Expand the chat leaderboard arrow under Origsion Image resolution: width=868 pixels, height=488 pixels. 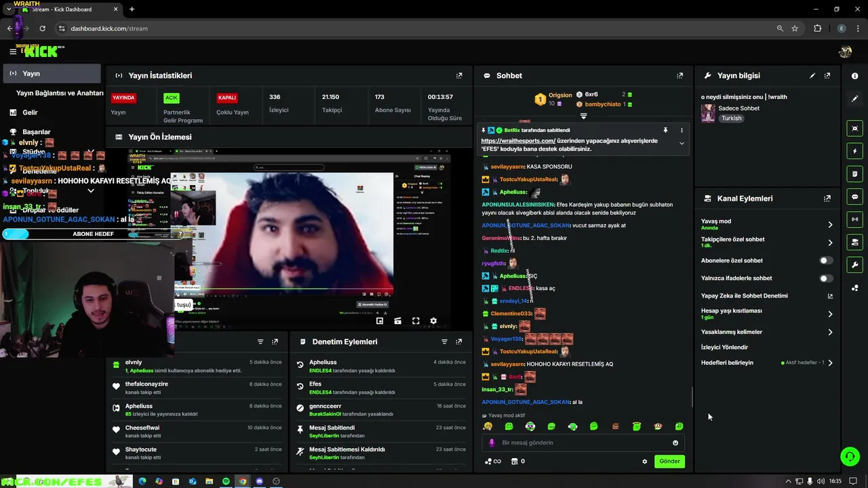(x=583, y=116)
